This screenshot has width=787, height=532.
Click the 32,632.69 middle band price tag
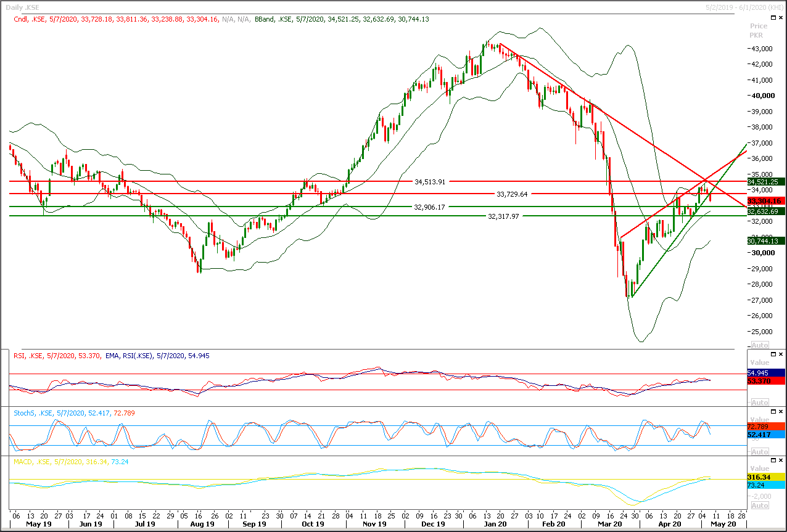pyautogui.click(x=765, y=211)
